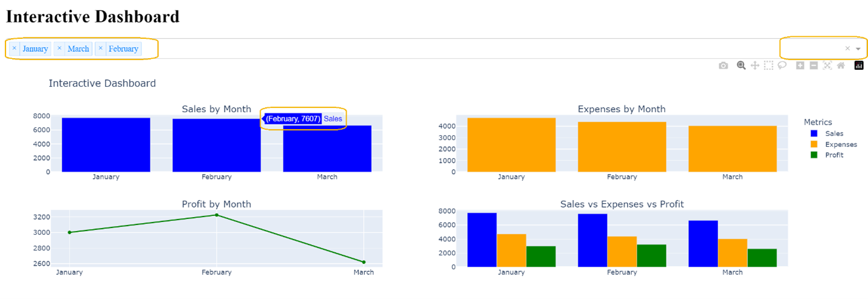
Task: Zoom out with the minus icon
Action: coord(813,66)
